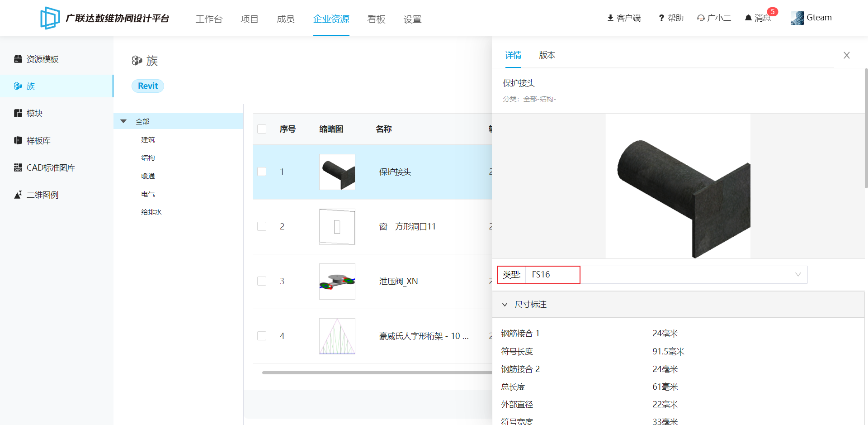Click the 保护接头 row thumbnail

point(337,172)
